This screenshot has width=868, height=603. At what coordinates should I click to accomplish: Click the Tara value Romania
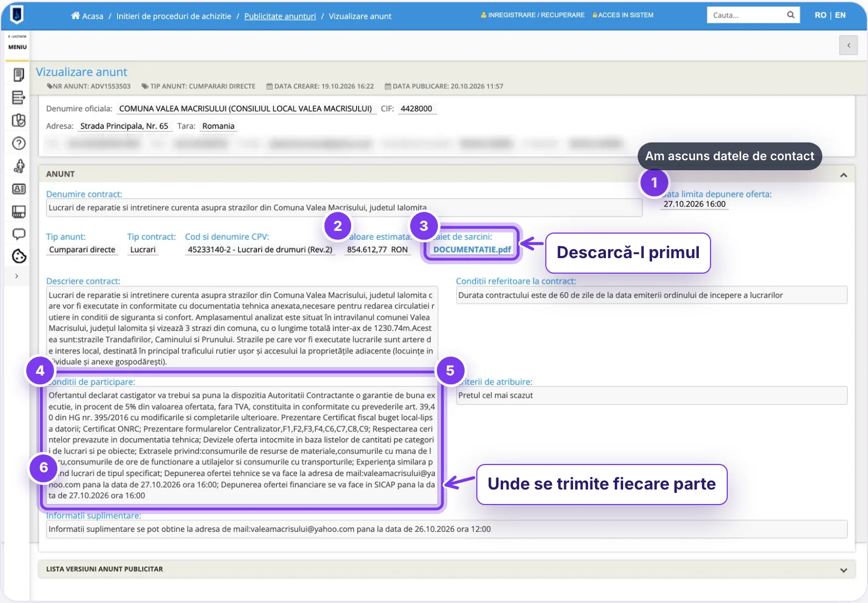tap(218, 126)
